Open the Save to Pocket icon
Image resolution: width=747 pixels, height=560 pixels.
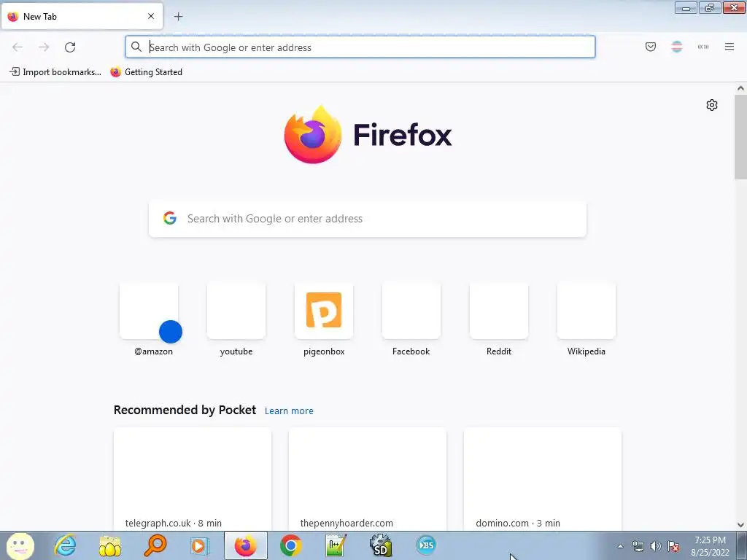(650, 47)
